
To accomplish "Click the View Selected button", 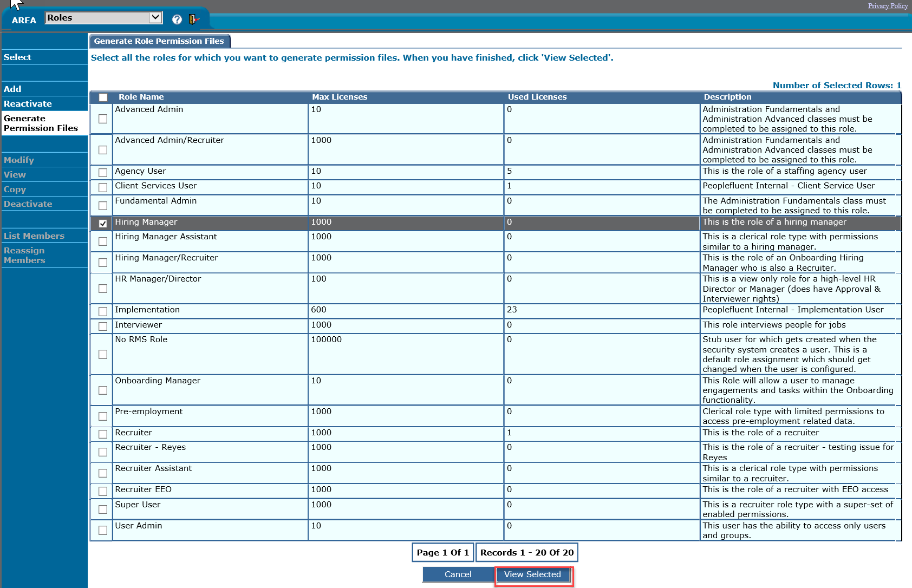I will (x=532, y=574).
